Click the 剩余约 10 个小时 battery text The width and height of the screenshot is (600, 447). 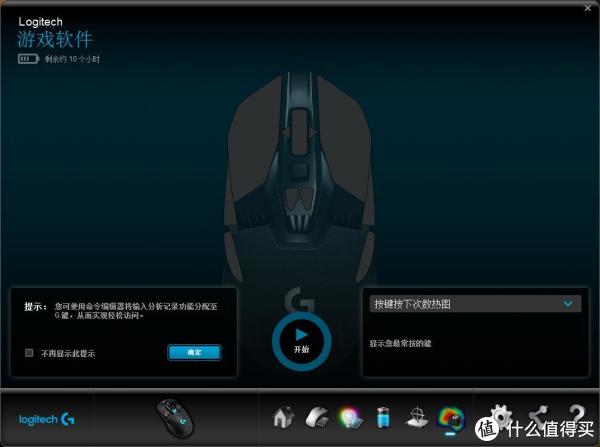click(x=72, y=59)
